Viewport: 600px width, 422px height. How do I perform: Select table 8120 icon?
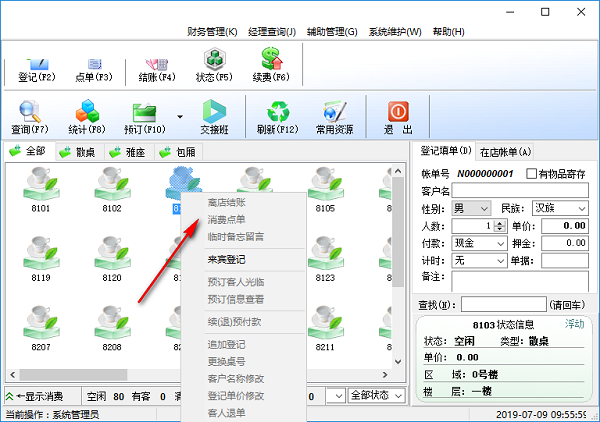tap(112, 259)
